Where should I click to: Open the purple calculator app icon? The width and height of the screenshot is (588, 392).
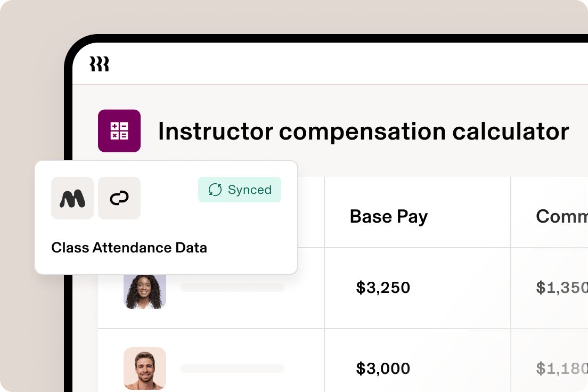tap(119, 130)
